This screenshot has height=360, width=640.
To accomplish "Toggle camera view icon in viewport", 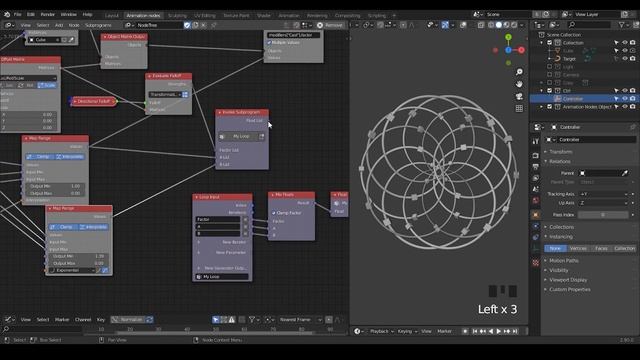I will click(x=519, y=96).
